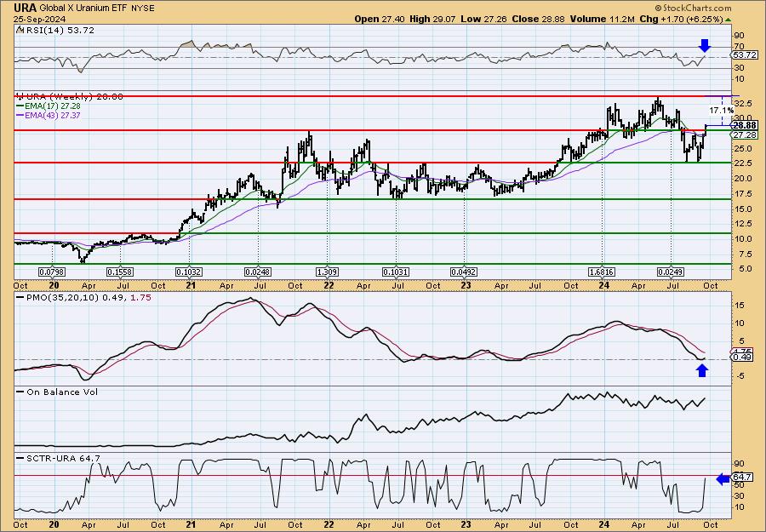Click the EMA(17) 27.28 legend entry
The width and height of the screenshot is (766, 532).
[x=52, y=106]
